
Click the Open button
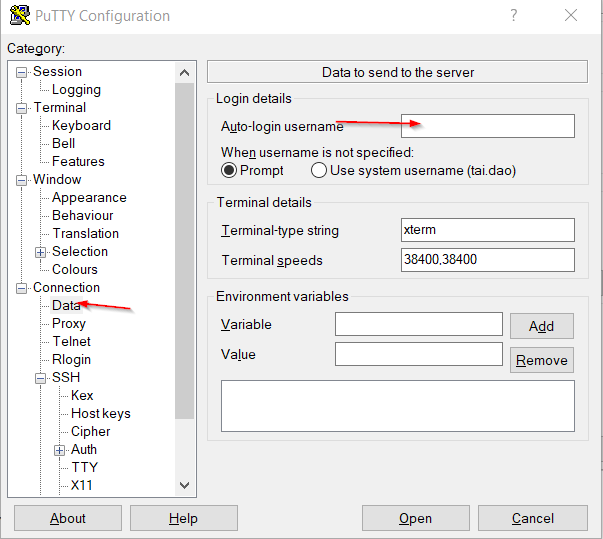[x=415, y=518]
